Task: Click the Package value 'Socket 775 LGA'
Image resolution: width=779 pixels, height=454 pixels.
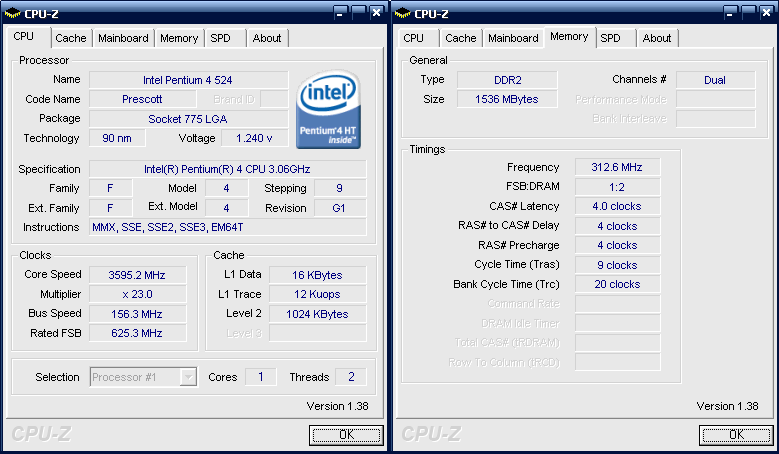Action: click(x=188, y=119)
